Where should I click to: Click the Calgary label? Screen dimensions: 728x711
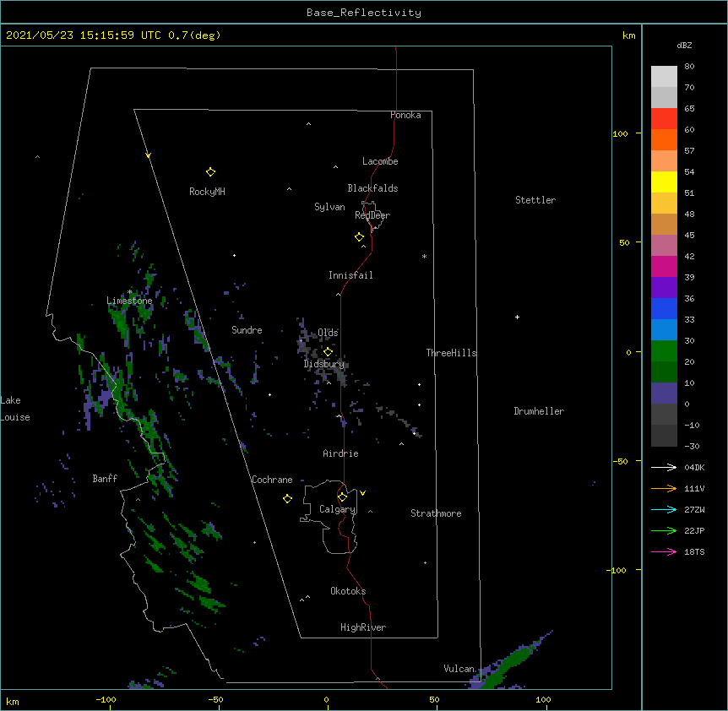coord(338,509)
